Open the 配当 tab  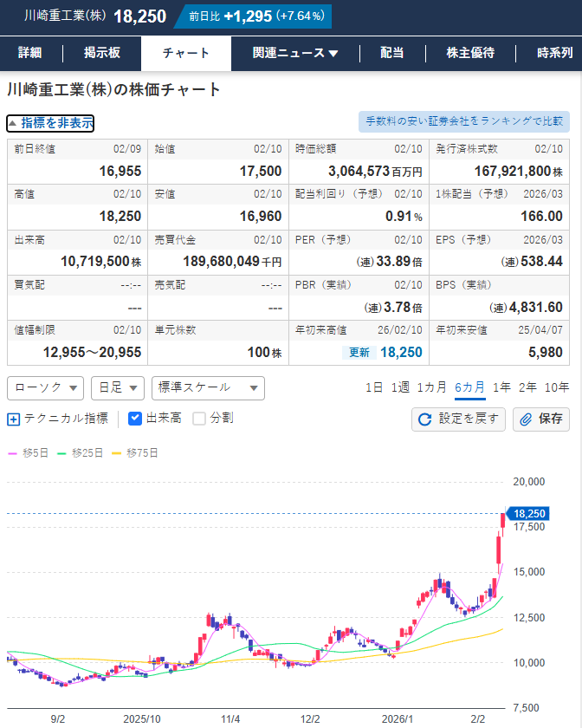pos(392,53)
